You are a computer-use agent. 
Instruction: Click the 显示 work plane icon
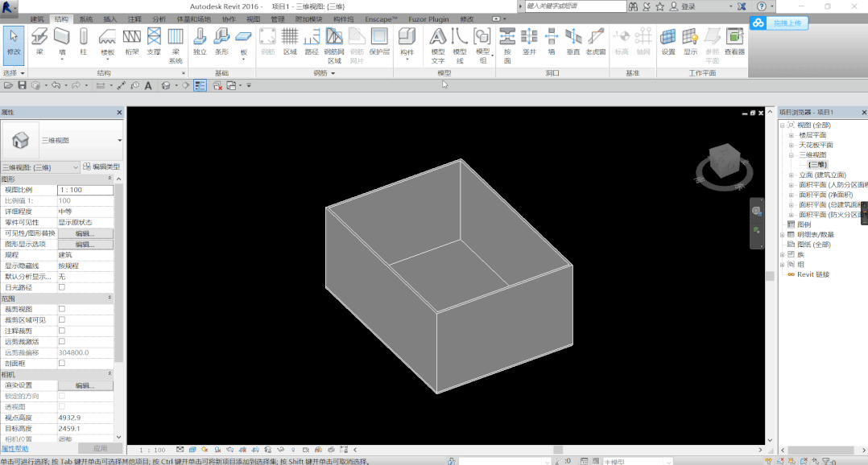(x=690, y=42)
